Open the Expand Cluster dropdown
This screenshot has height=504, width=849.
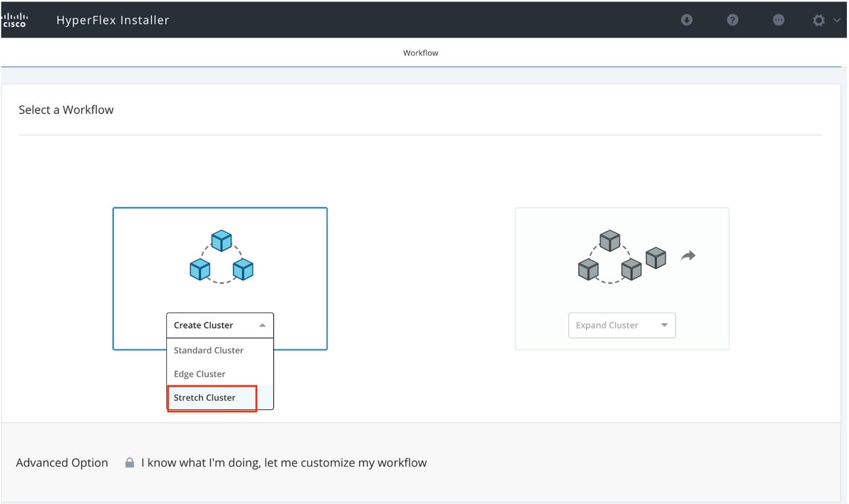point(622,325)
